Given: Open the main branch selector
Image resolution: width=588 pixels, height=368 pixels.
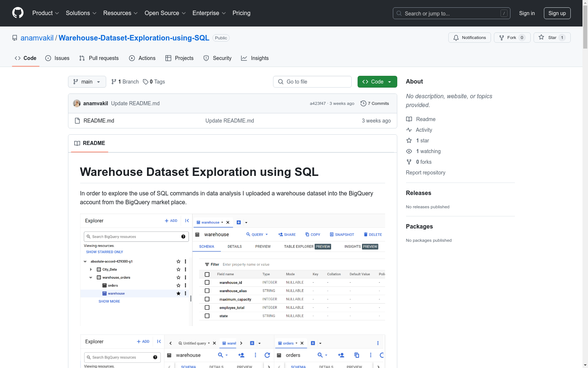Looking at the screenshot, I should pos(87,82).
